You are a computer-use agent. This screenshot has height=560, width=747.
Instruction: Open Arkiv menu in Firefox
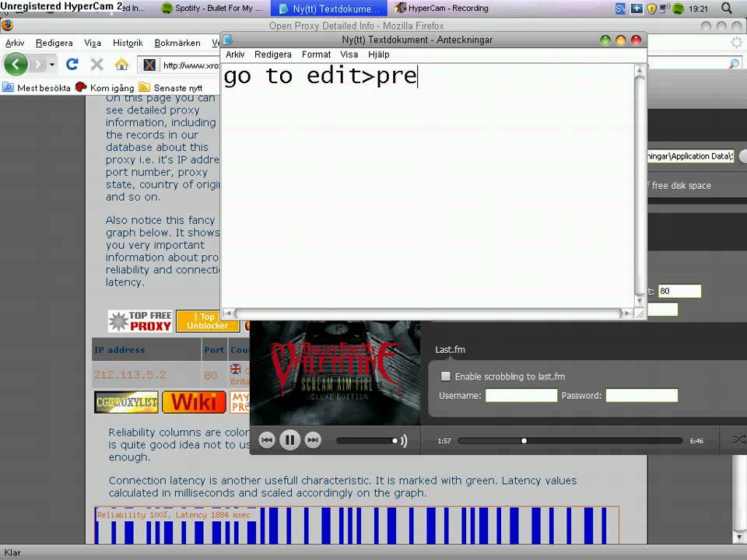point(14,43)
